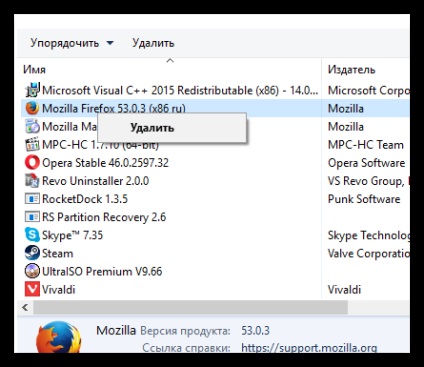Click the Opera Stable red icon
The image size is (424, 367).
32,163
